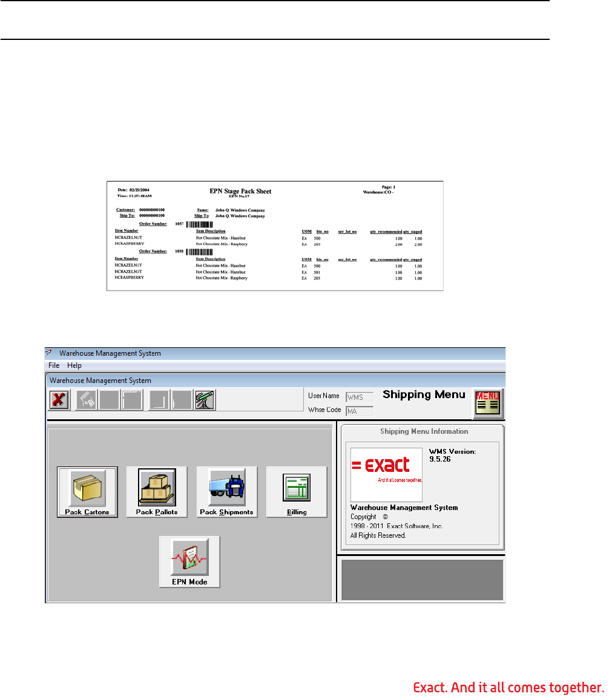Click the red X exit icon
This screenshot has width=612, height=700.
coord(59,399)
